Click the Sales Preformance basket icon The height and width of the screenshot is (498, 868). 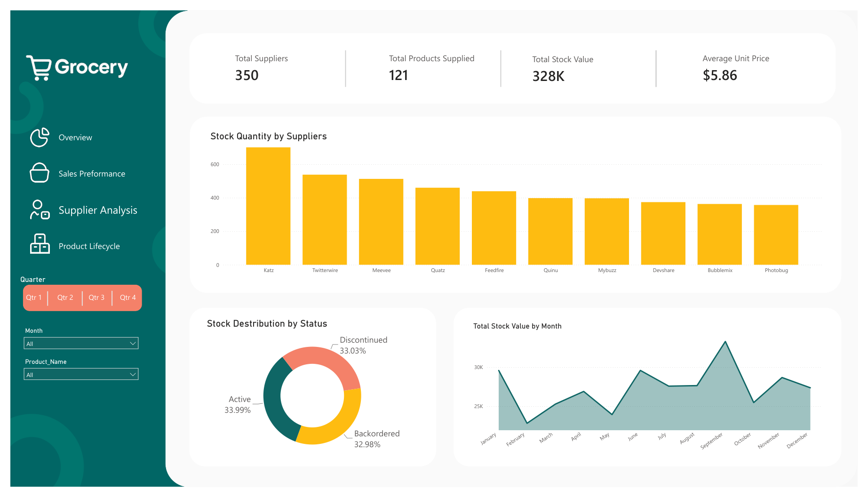pos(40,173)
